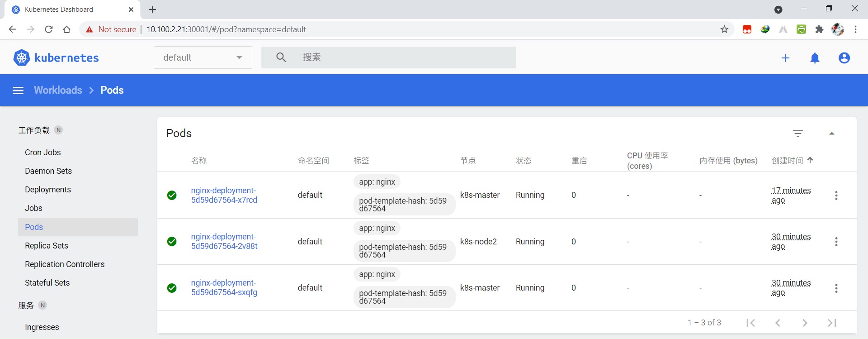Go to previous page of pods
Screen dimensions: 868x339
778,323
